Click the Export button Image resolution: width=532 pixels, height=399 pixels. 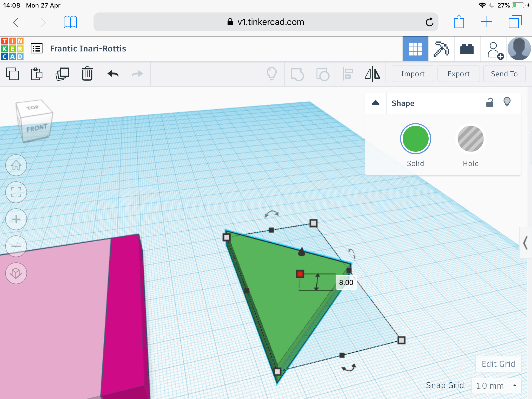pyautogui.click(x=458, y=74)
